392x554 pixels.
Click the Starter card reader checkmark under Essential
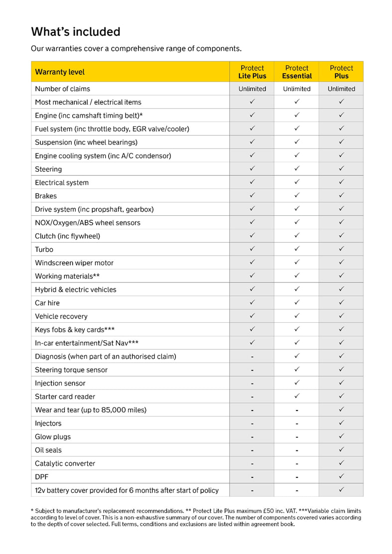pyautogui.click(x=296, y=396)
